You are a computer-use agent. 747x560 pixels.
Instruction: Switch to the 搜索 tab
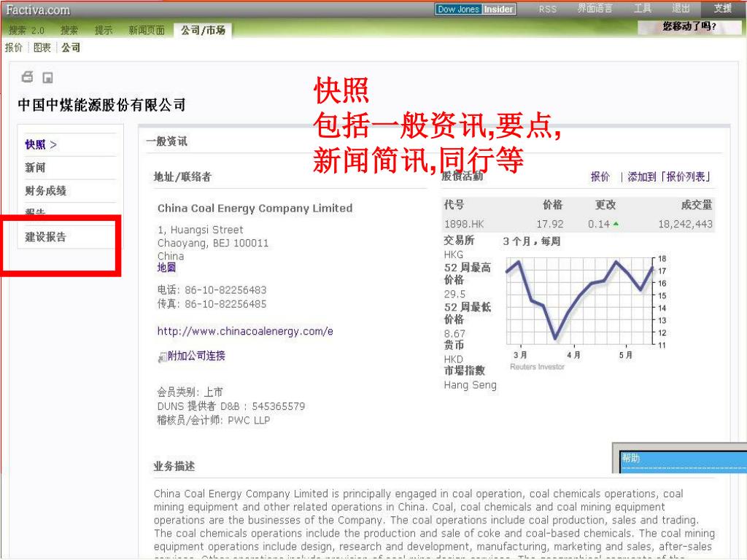(x=69, y=31)
